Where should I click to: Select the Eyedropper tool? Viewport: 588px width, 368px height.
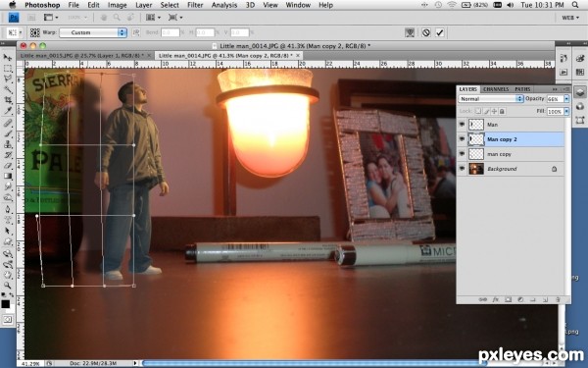click(x=7, y=111)
